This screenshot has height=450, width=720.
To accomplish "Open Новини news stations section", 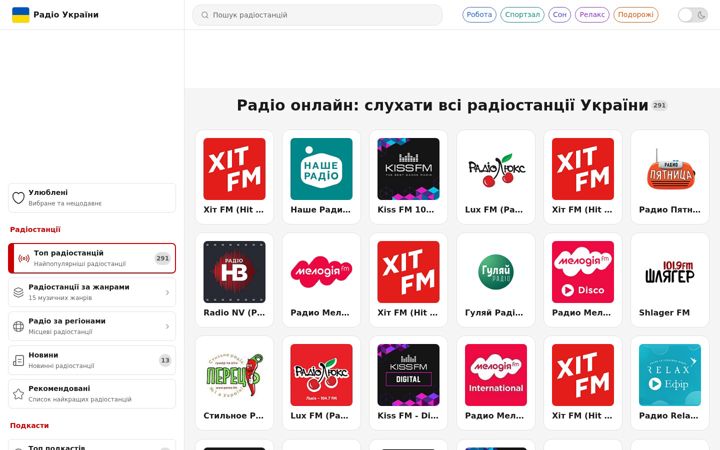I will pos(92,360).
